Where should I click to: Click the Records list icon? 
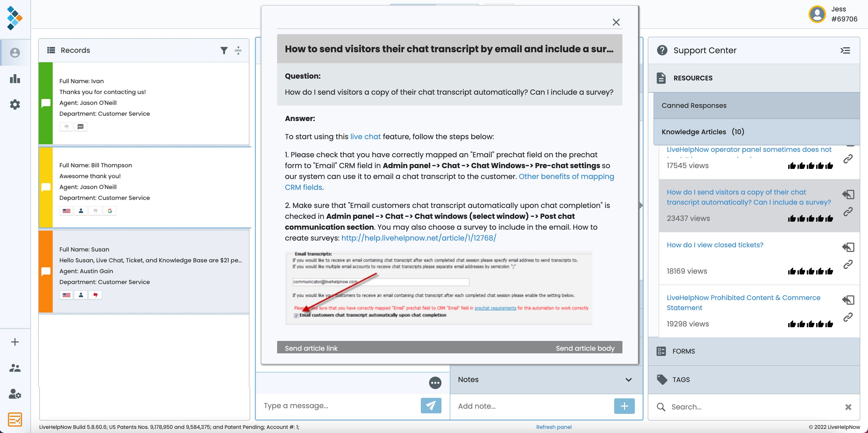[x=51, y=50]
